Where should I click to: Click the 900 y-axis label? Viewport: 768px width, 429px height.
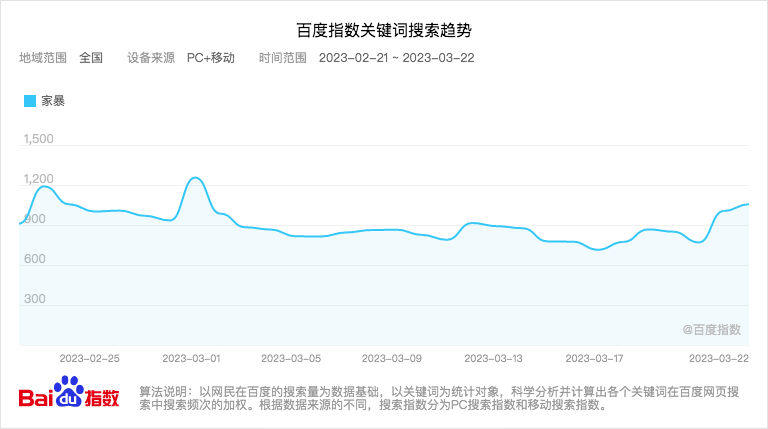coord(35,219)
